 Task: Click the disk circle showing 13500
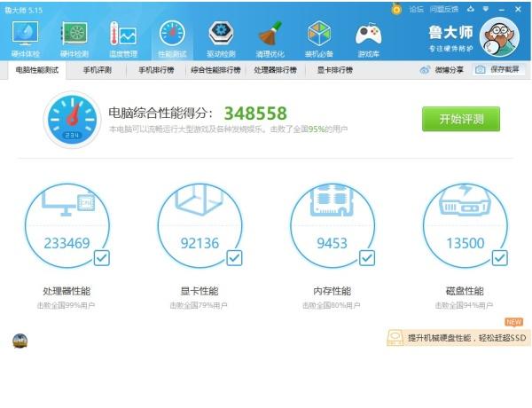click(x=465, y=225)
